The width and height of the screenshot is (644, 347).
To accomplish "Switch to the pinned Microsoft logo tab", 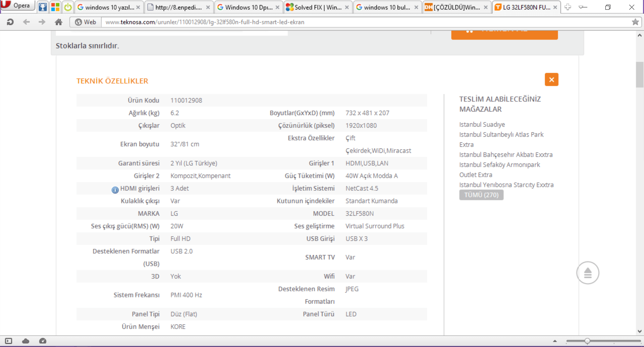I will [55, 7].
